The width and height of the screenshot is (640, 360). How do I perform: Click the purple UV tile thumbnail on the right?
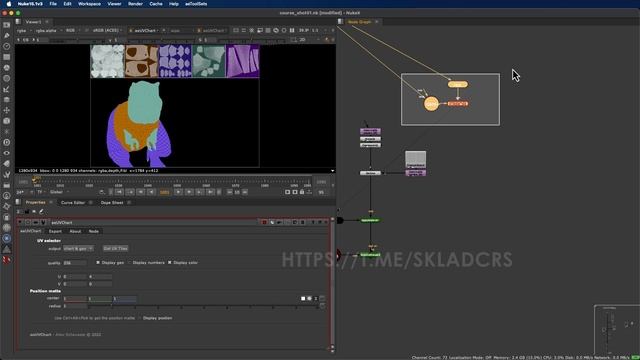(x=243, y=61)
